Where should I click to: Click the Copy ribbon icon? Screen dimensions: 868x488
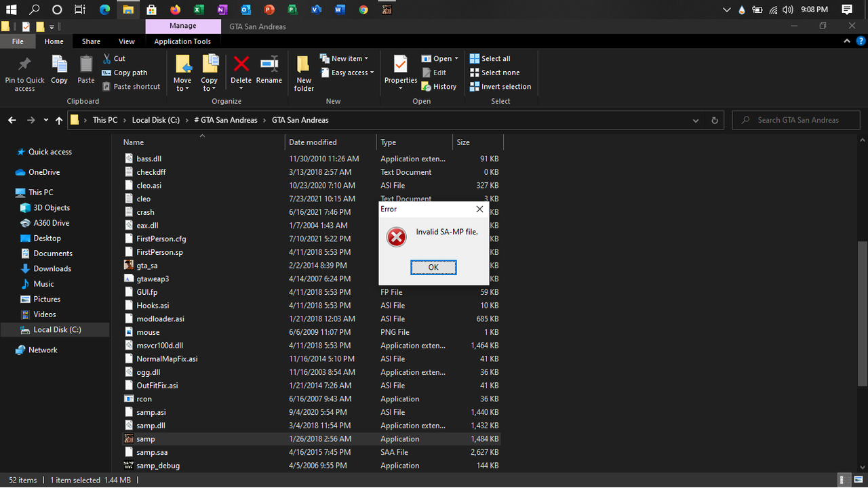click(60, 65)
